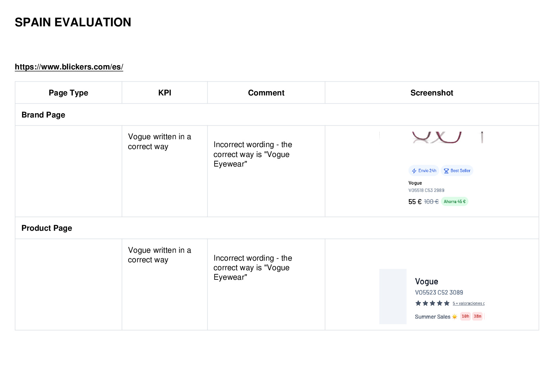Click the crossed-out 100 € price
This screenshot has height=392, width=554.
[x=431, y=202]
